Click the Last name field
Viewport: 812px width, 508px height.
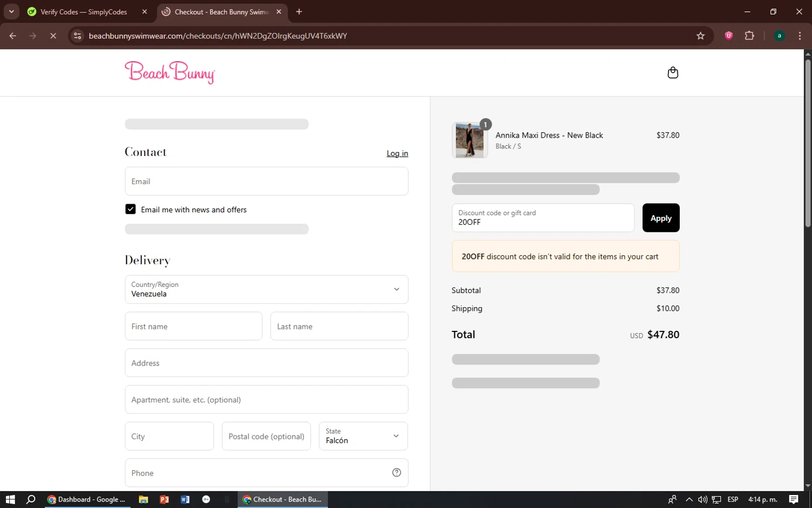pos(339,326)
